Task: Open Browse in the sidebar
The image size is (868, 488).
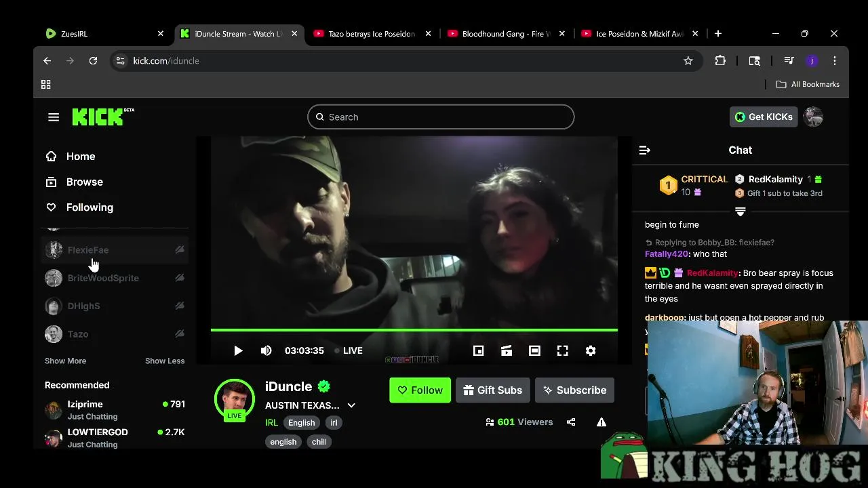Action: click(84, 182)
